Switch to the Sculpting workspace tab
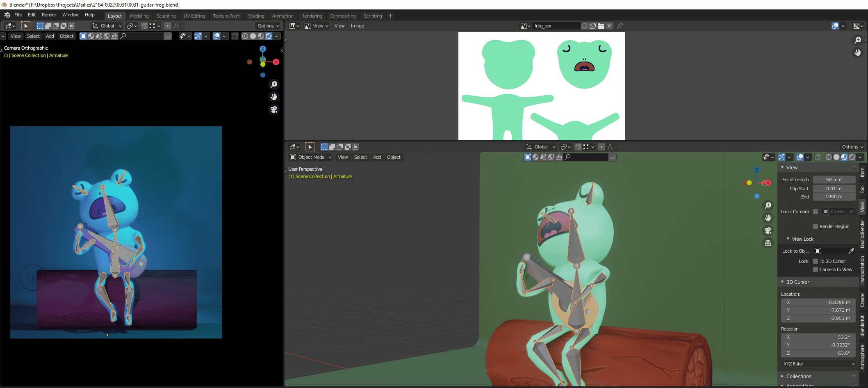 click(x=166, y=16)
